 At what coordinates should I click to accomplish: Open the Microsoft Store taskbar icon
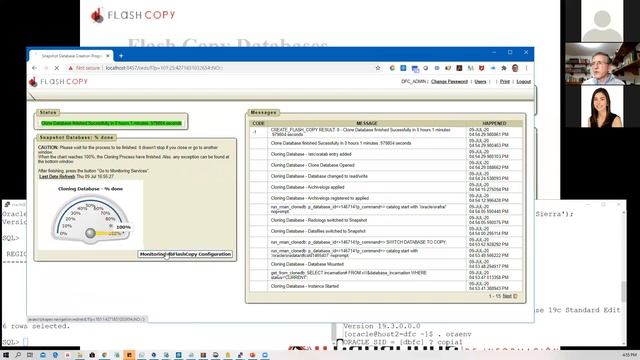point(92,355)
